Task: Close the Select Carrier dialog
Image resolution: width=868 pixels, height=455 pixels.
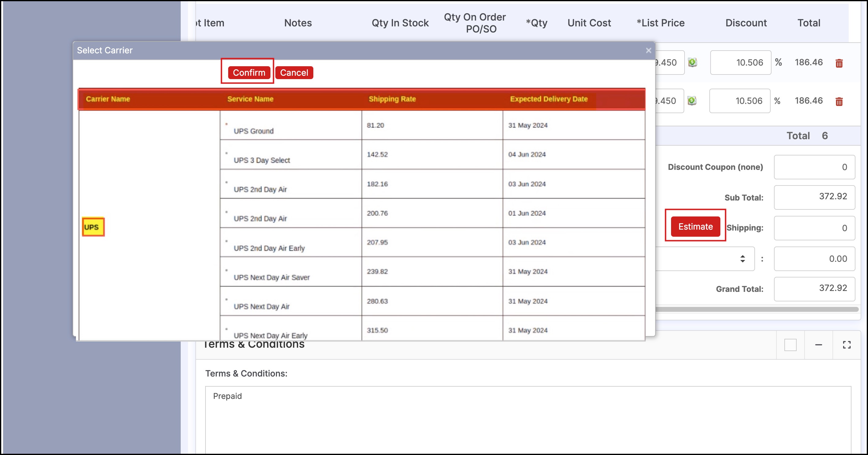Action: 648,50
